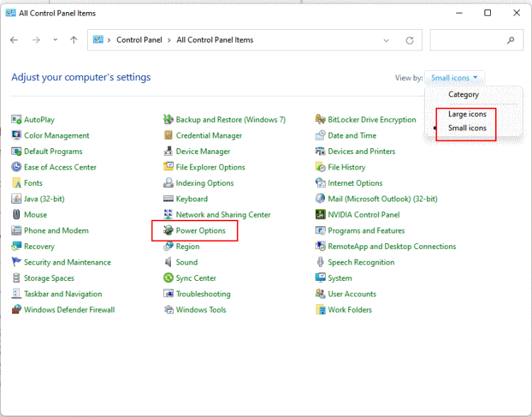The image size is (532, 417).
Task: Click the Power Options battery icon
Action: pyautogui.click(x=168, y=230)
